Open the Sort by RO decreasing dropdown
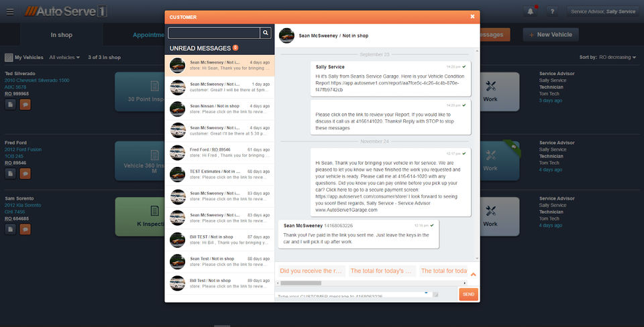The height and width of the screenshot is (327, 644). click(608, 57)
